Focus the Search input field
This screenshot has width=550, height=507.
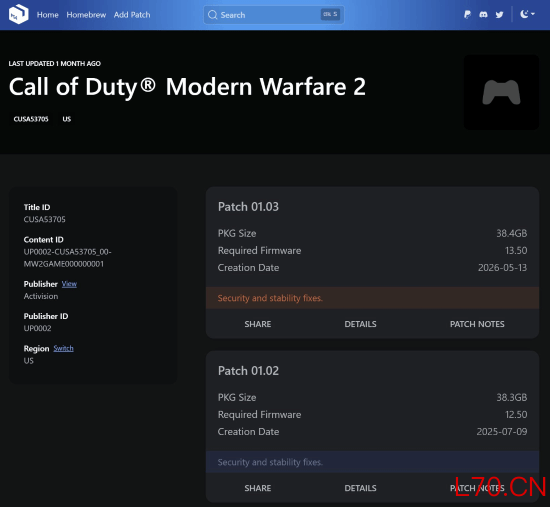coord(274,15)
